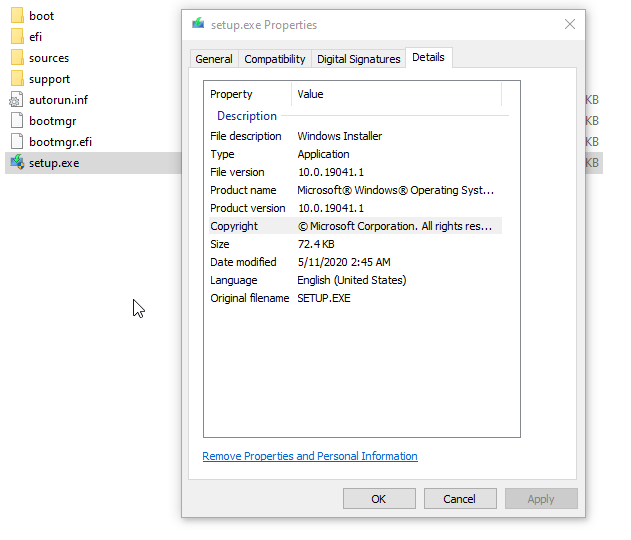Click the OK button
The image size is (631, 540).
click(x=379, y=499)
